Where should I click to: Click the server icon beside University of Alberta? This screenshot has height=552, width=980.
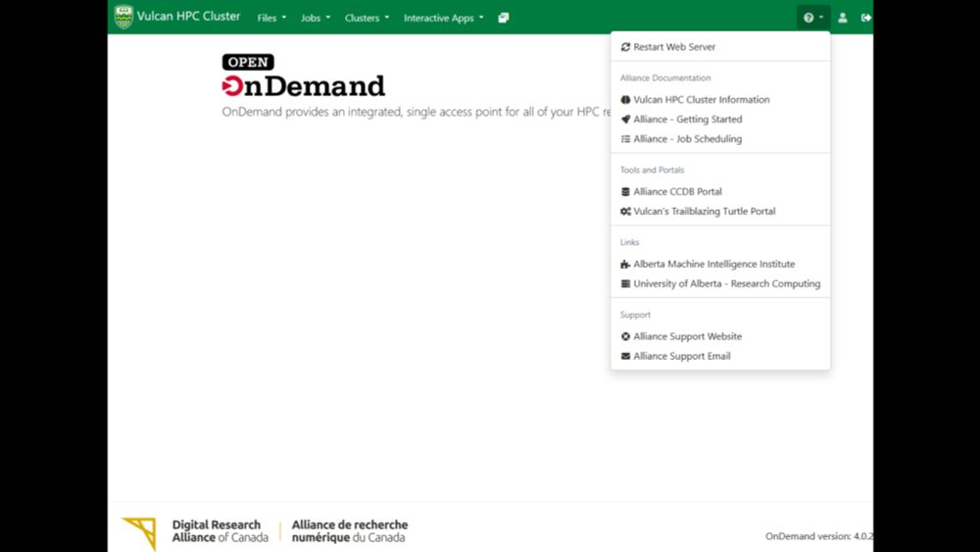(625, 283)
